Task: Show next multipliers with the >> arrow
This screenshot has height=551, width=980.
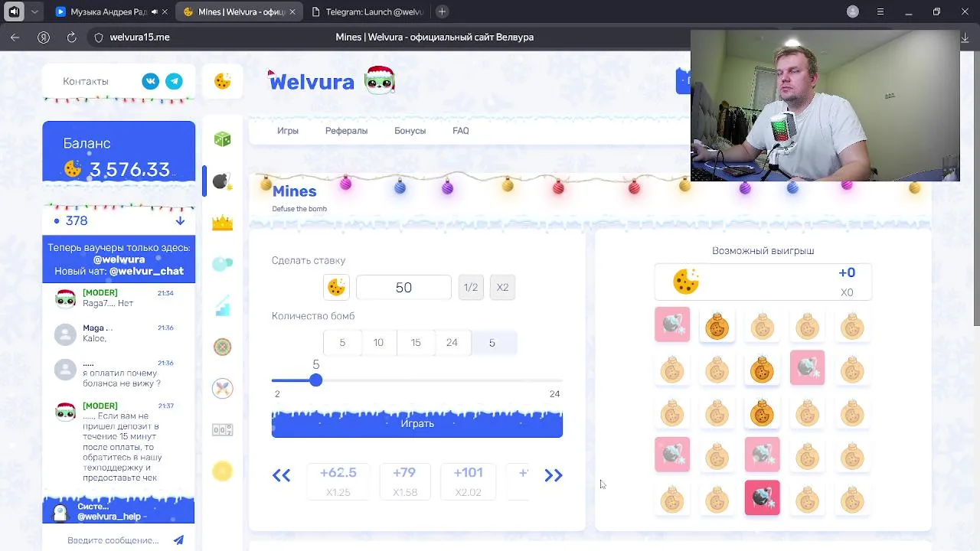Action: pyautogui.click(x=553, y=475)
